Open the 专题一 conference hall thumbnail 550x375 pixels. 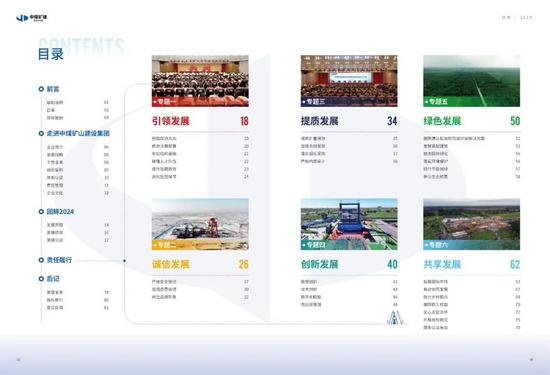tap(200, 81)
